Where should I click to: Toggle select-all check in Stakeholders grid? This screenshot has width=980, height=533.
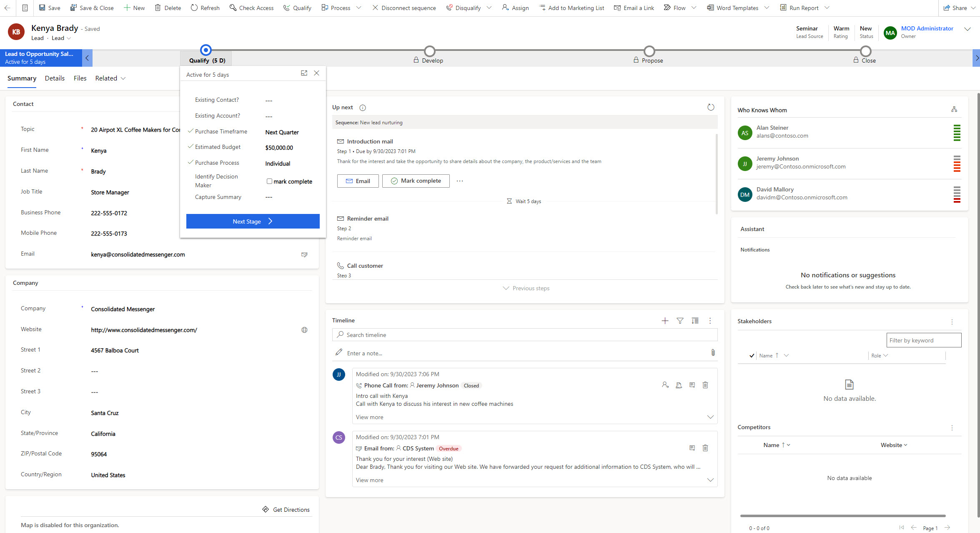tap(752, 356)
